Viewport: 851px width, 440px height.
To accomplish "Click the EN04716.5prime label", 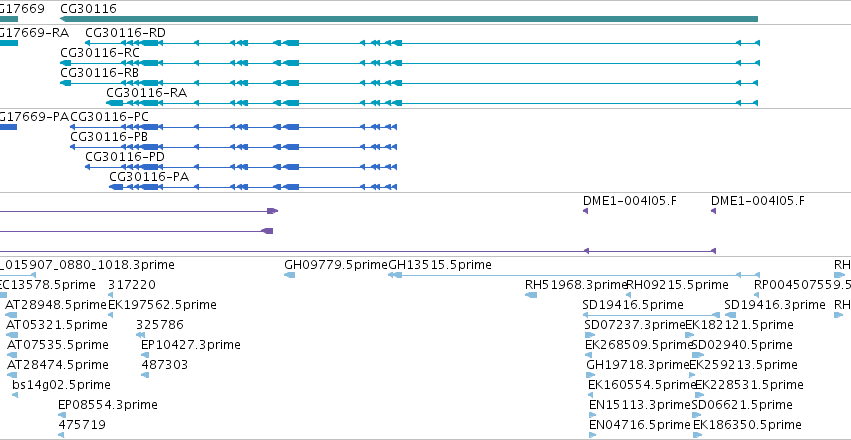I will [x=640, y=424].
